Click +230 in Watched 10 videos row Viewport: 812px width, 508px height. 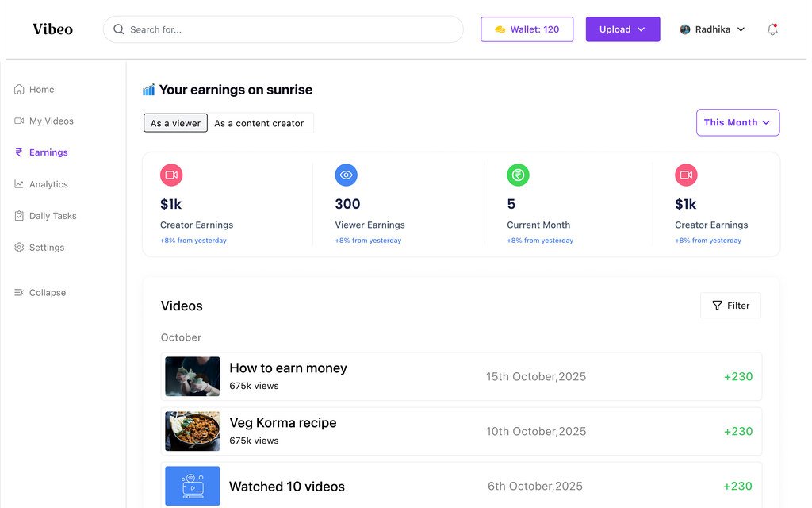737,486
